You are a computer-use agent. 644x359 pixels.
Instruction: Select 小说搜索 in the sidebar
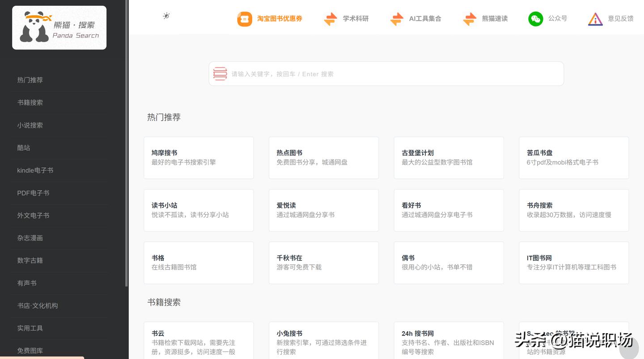[30, 125]
